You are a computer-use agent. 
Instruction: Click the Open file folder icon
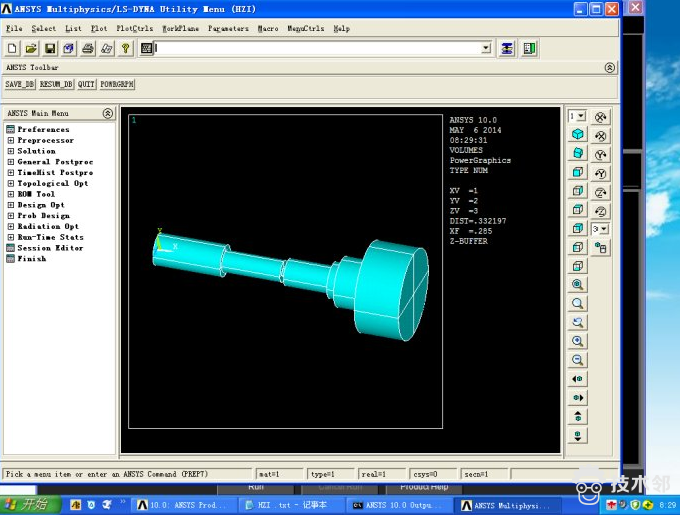(31, 48)
